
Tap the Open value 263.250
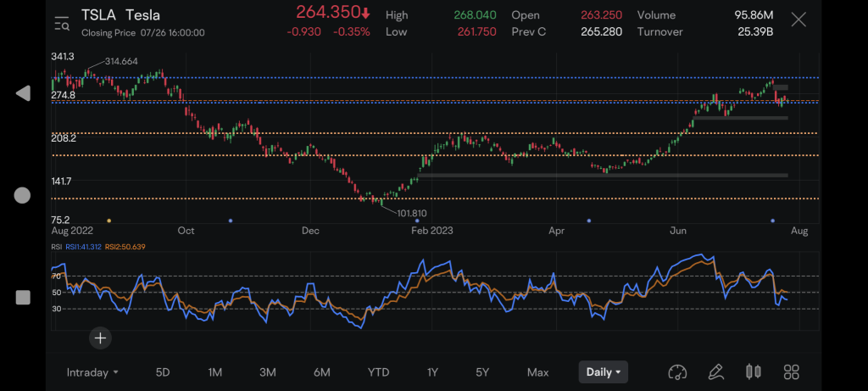(601, 15)
